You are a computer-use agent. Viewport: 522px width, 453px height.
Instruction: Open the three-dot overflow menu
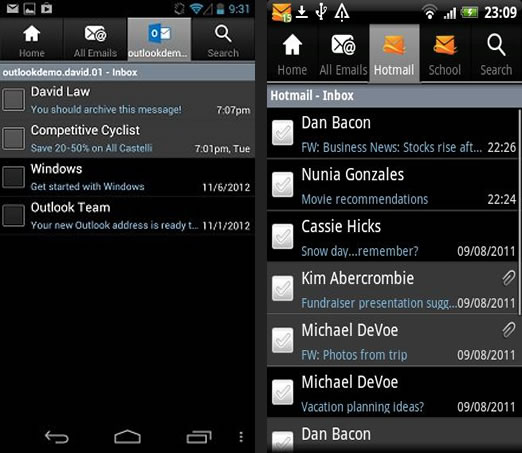(x=241, y=437)
